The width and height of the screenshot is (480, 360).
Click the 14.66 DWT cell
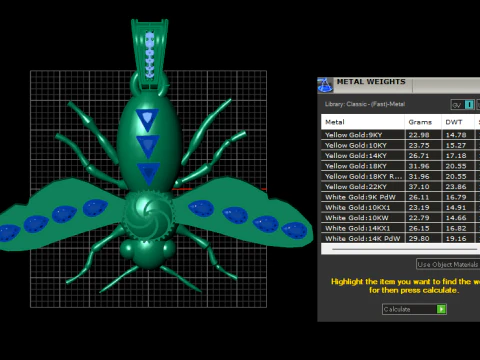(458, 217)
